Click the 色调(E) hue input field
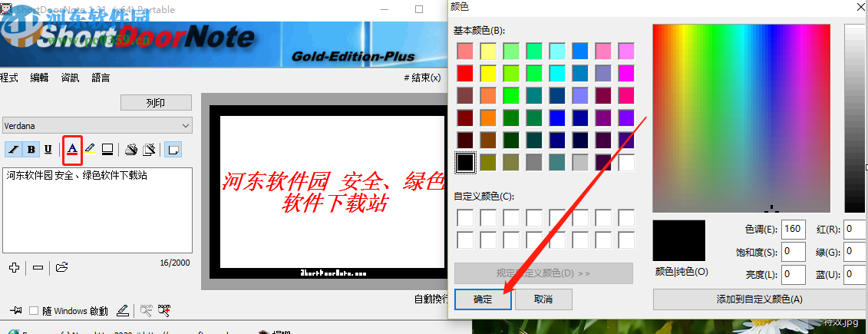The width and height of the screenshot is (868, 334). tap(794, 230)
